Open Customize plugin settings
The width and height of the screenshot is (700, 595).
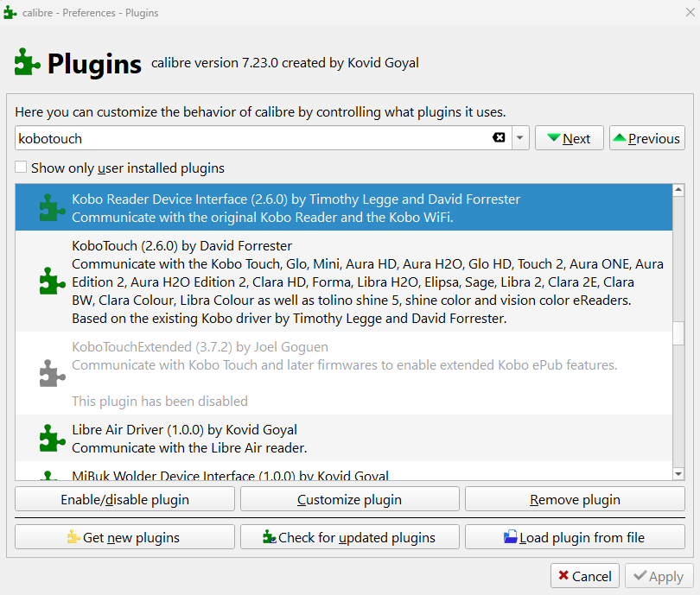349,499
